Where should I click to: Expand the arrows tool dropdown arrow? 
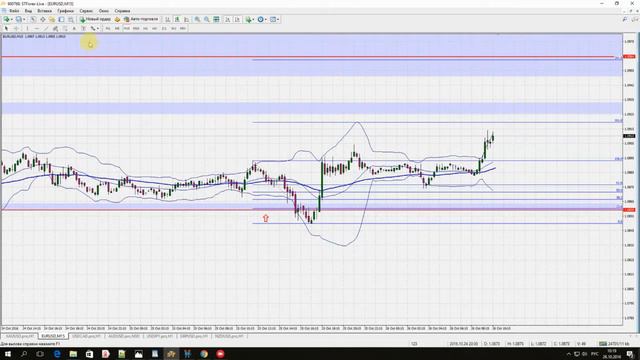[x=98, y=28]
